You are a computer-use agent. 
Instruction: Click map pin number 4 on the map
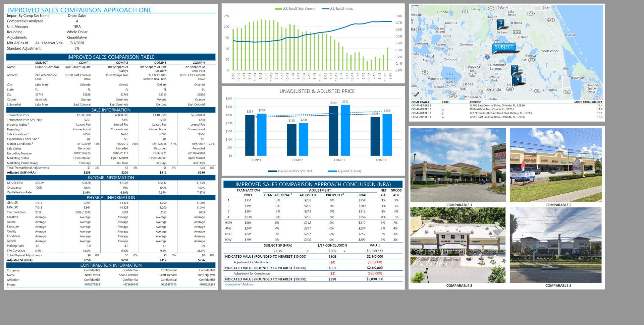pyautogui.click(x=518, y=79)
